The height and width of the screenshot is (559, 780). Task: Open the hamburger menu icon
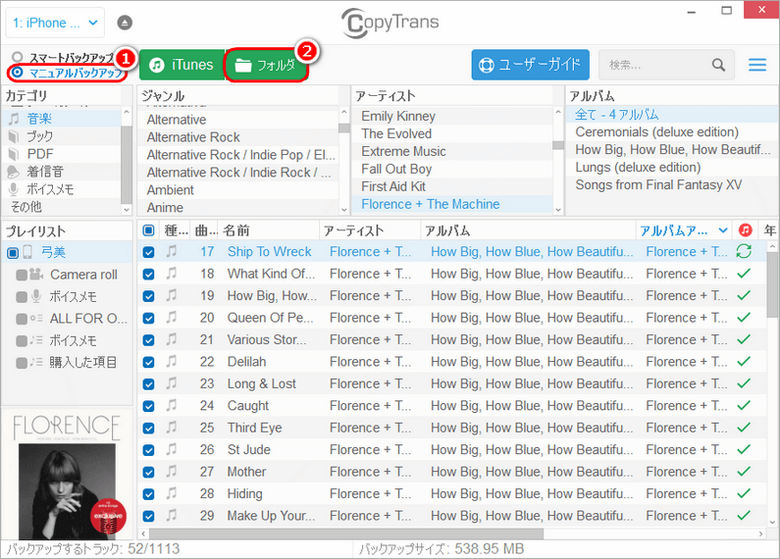[757, 65]
